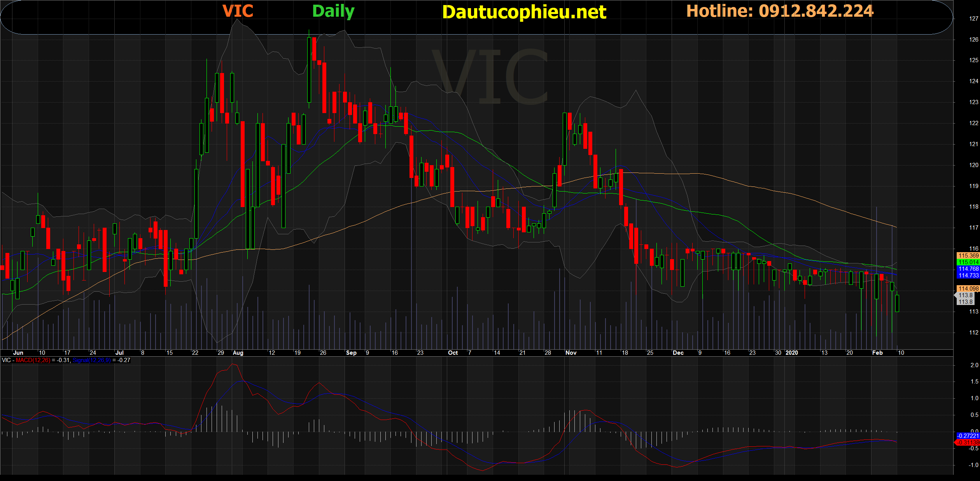Click the blue 114.733 price tag

[968, 275]
